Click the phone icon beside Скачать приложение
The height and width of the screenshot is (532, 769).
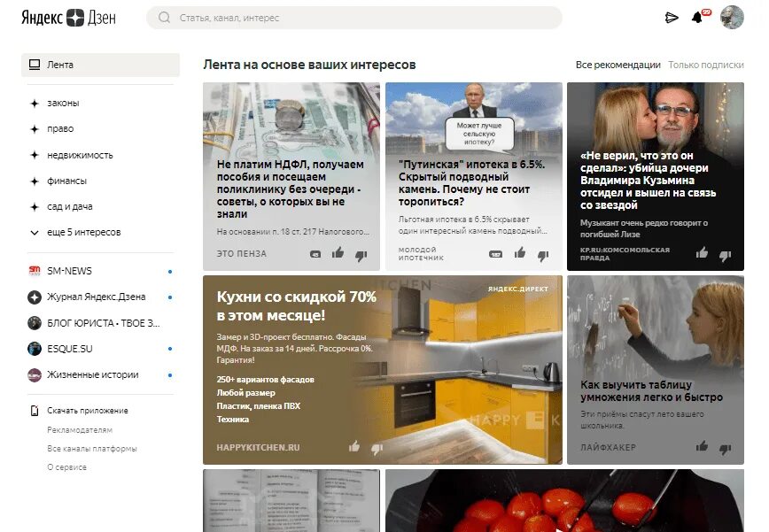pyautogui.click(x=35, y=411)
